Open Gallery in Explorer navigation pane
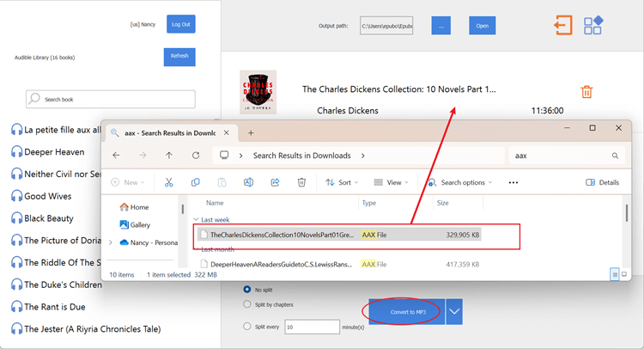 click(135, 225)
